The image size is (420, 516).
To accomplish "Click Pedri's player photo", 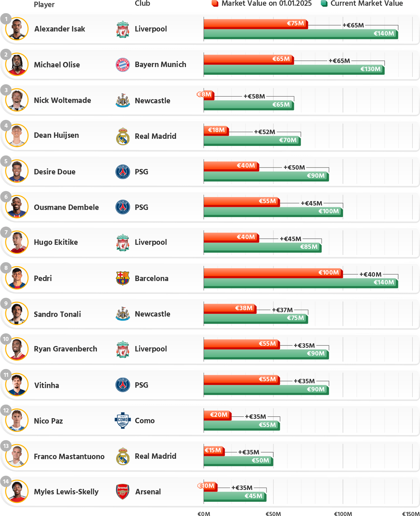I will (x=17, y=278).
